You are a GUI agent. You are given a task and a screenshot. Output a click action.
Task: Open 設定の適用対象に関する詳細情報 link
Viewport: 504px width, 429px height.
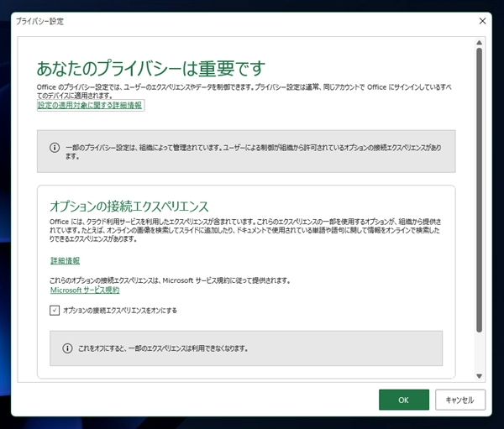coord(90,105)
